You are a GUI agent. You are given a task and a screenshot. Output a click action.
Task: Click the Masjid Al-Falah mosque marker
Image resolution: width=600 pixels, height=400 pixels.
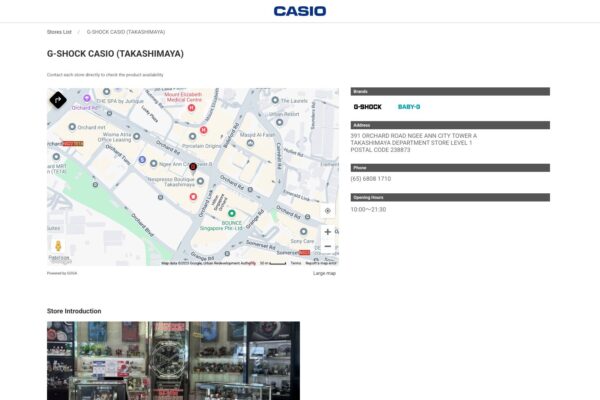coord(250,143)
